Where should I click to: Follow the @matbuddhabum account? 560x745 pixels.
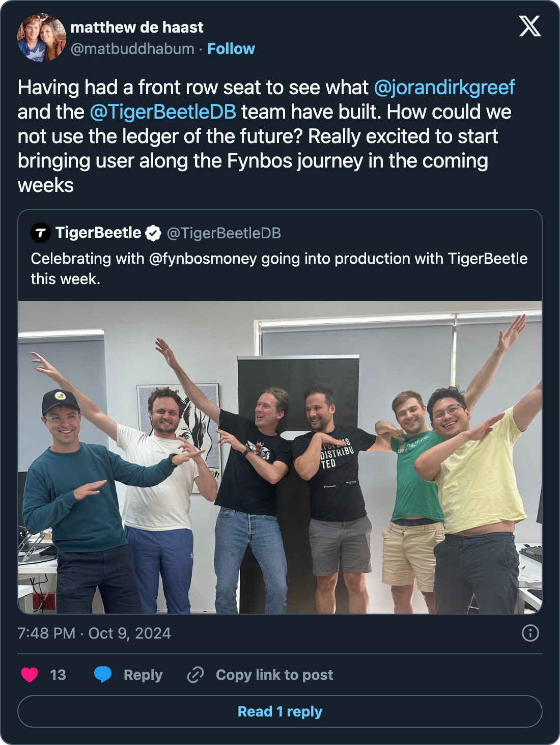tap(231, 49)
